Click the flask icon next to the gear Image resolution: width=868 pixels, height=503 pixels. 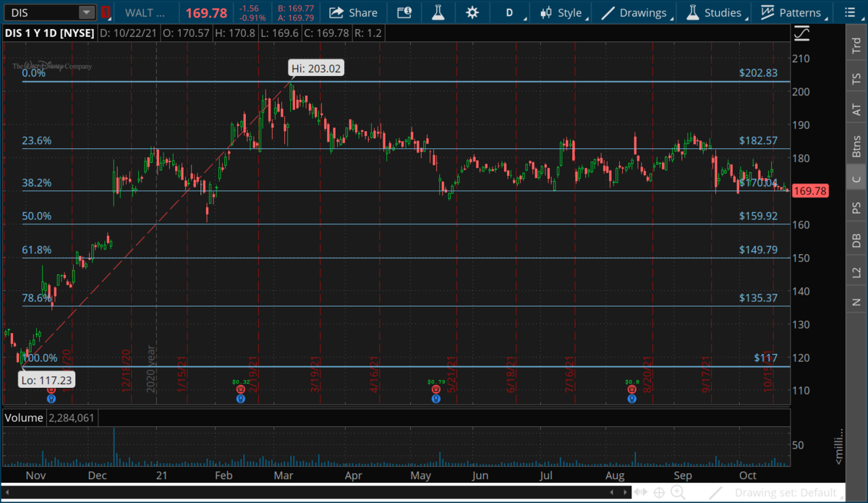coord(438,12)
